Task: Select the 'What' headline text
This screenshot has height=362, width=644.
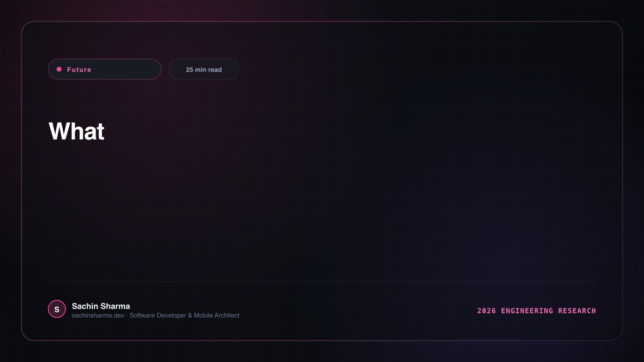Action: 77,131
